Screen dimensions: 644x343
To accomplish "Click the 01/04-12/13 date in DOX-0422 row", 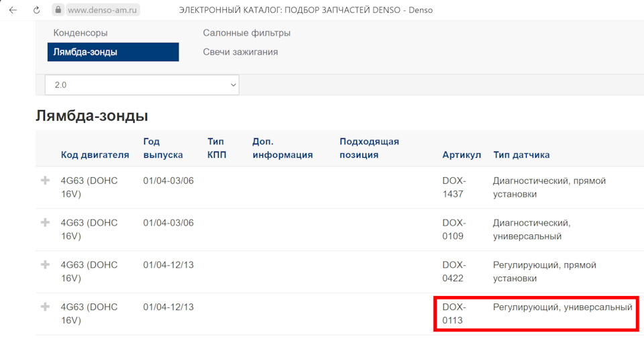I will point(168,265).
